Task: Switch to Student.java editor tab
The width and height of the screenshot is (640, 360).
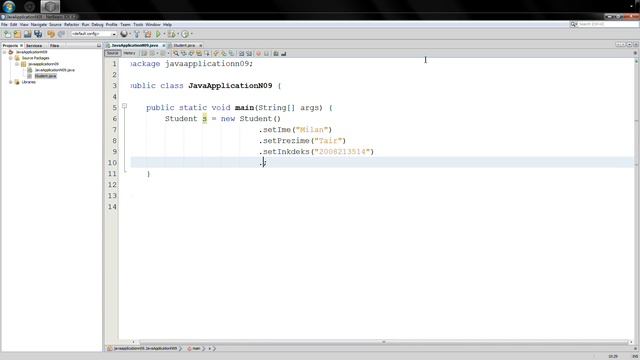Action: point(184,45)
